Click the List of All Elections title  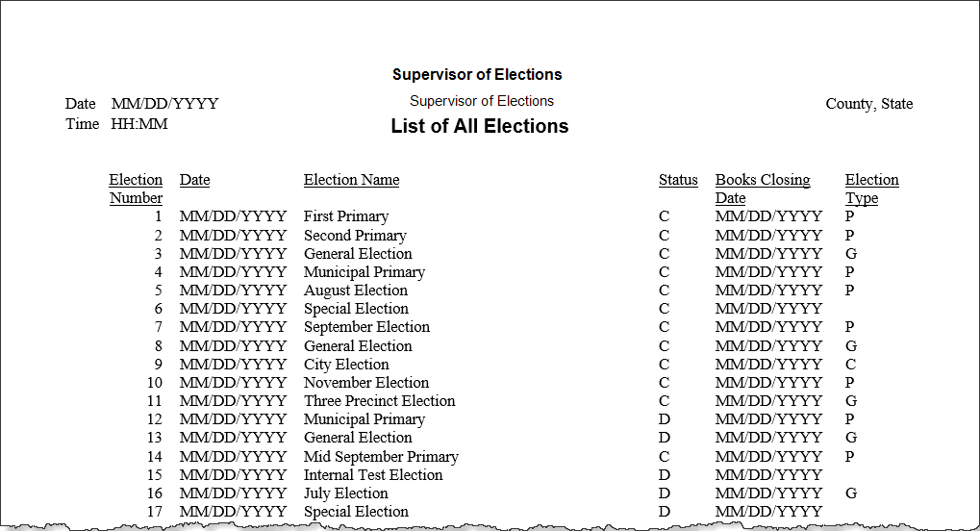click(x=479, y=126)
